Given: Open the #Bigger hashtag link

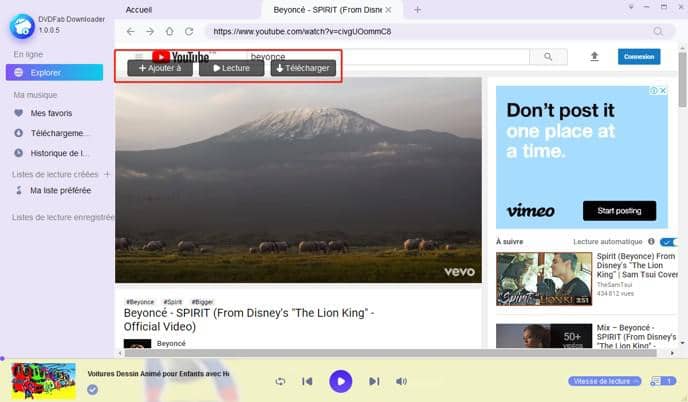Looking at the screenshot, I should [x=202, y=302].
